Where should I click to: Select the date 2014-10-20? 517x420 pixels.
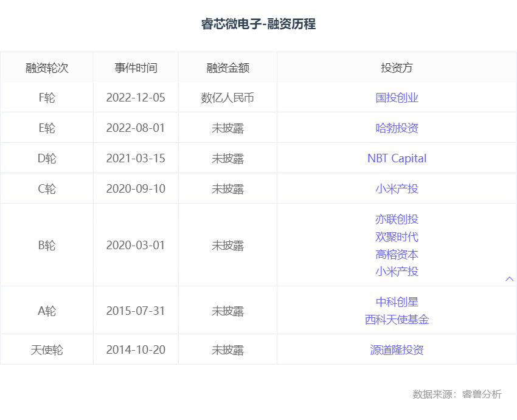pos(136,350)
